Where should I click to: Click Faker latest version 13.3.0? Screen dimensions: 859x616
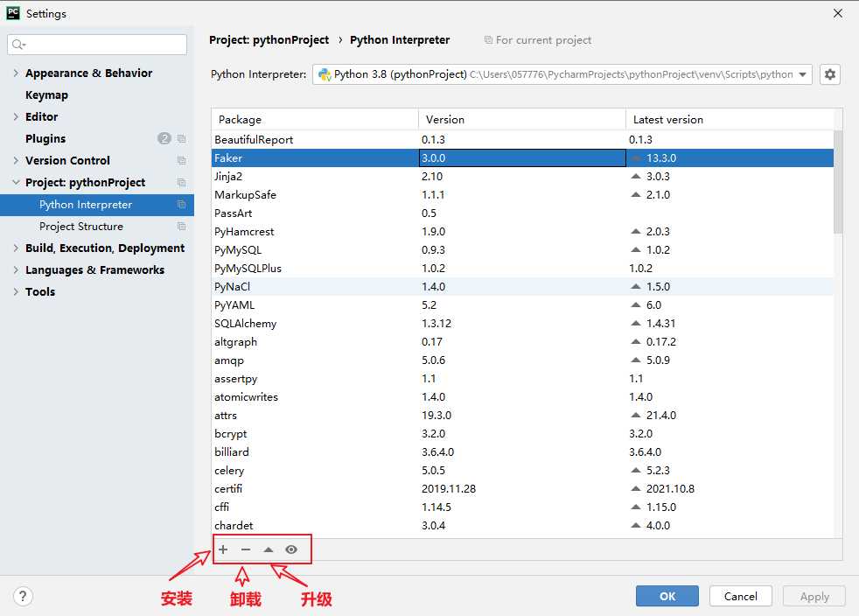[x=661, y=157]
